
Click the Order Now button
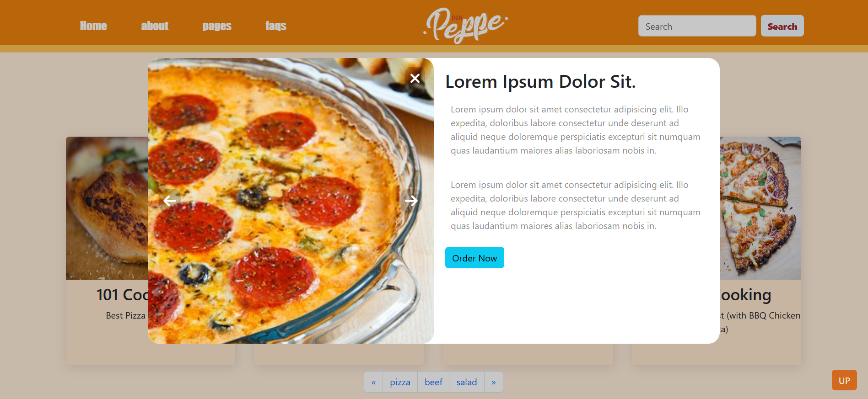(474, 258)
